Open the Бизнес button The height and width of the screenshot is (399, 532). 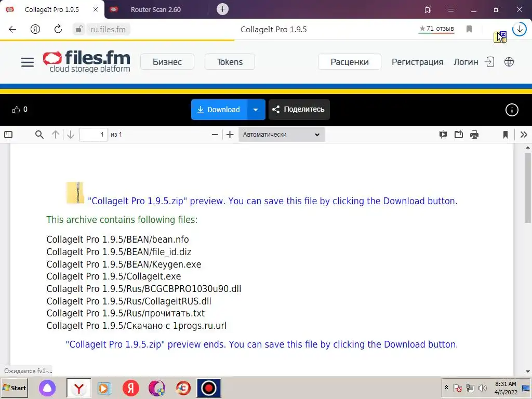pyautogui.click(x=167, y=62)
